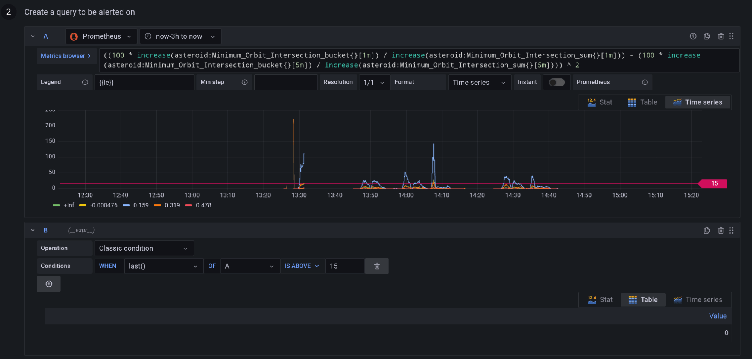Image resolution: width=752 pixels, height=360 pixels.
Task: Click the threshold 15 marker on the graph
Action: 712,184
